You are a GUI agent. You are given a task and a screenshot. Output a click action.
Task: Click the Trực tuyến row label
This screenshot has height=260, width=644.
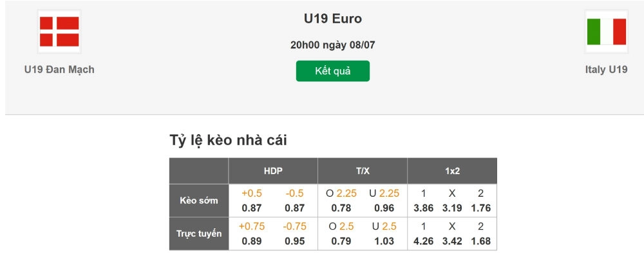[x=199, y=234]
